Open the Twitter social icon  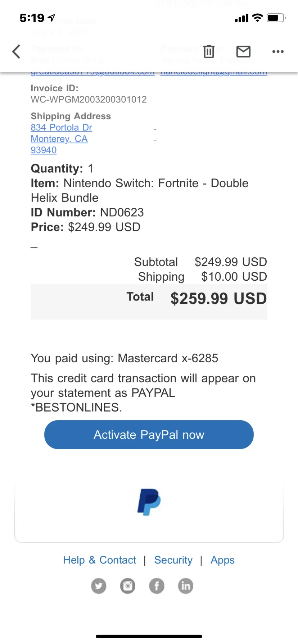(99, 586)
